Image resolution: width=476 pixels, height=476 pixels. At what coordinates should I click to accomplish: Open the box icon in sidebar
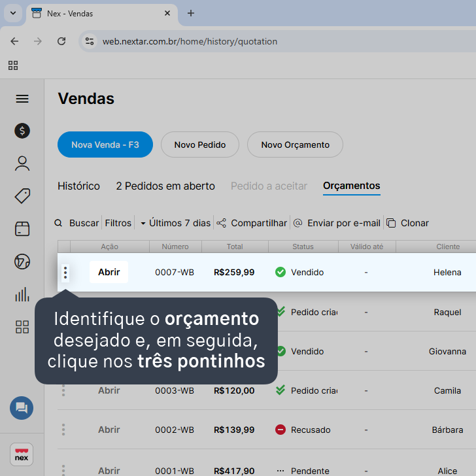pos(22,229)
